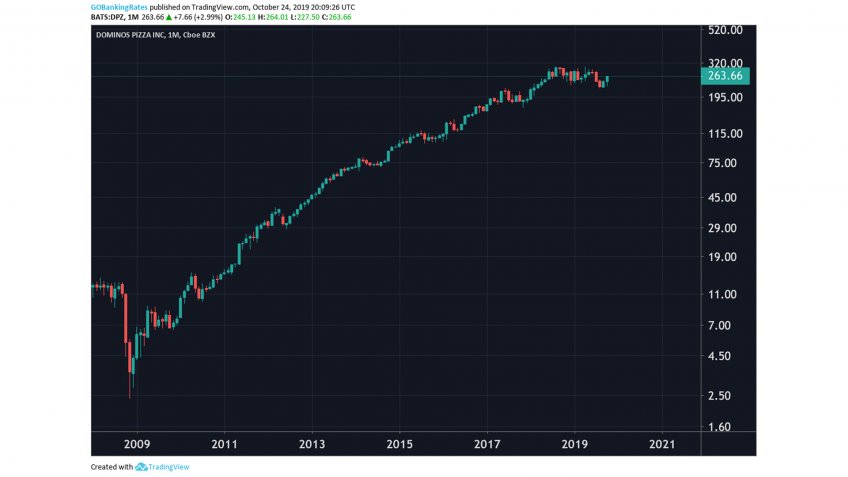Click the 263.66 current price label
The width and height of the screenshot is (848, 477).
(725, 76)
